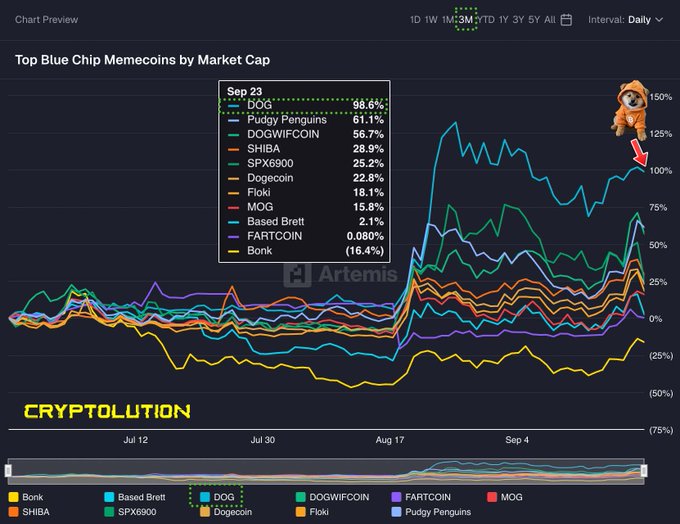The width and height of the screenshot is (680, 524).
Task: Click the Jul 30 x-axis label
Action: point(262,440)
